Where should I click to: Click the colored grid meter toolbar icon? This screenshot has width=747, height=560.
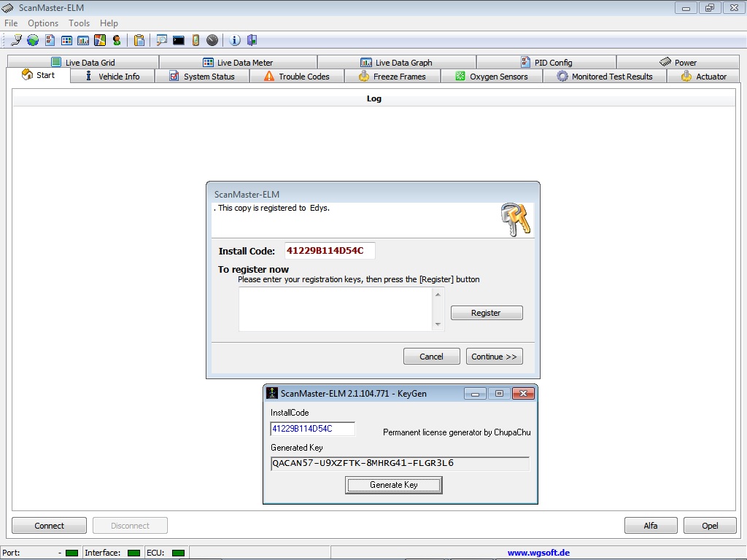[66, 41]
